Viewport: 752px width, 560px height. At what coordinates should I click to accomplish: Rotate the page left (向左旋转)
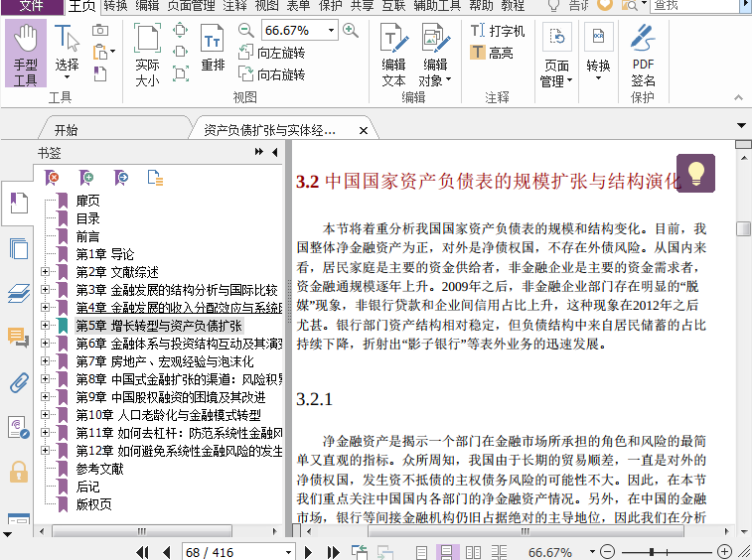271,53
